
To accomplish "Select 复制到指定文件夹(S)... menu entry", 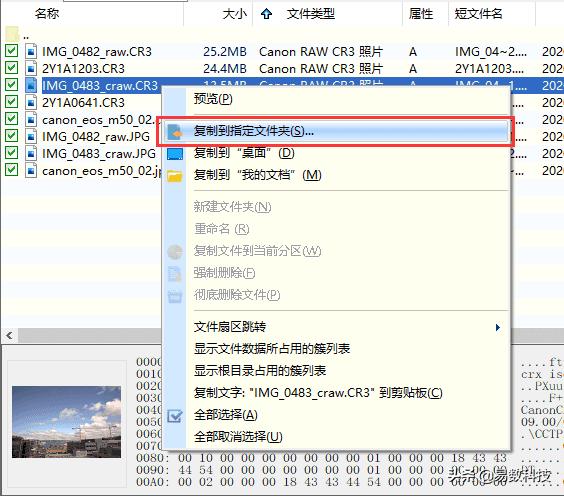I will 336,131.
